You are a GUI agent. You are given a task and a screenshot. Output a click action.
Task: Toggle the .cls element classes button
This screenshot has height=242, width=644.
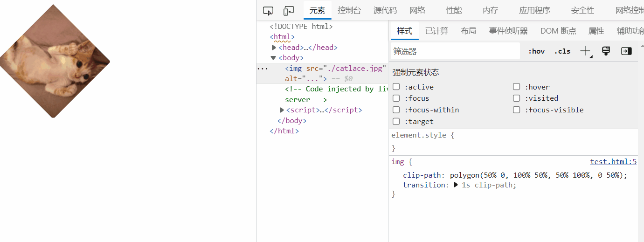point(562,51)
